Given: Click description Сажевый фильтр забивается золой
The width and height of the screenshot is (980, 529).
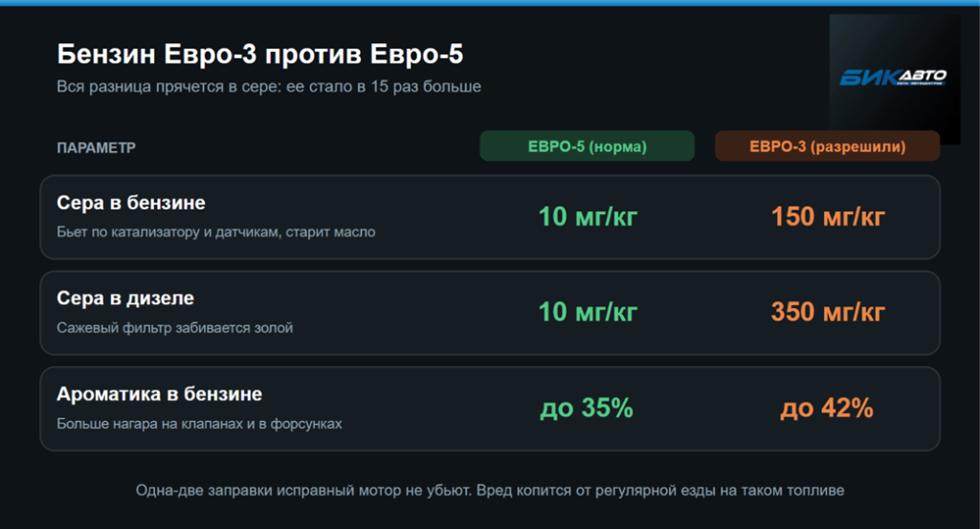Looking at the screenshot, I should (175, 328).
